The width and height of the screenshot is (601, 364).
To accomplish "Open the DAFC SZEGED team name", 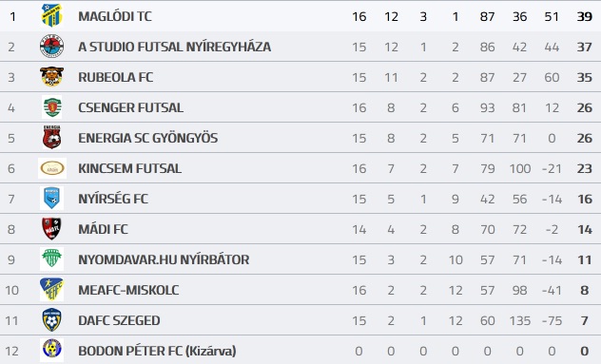I will tap(119, 320).
